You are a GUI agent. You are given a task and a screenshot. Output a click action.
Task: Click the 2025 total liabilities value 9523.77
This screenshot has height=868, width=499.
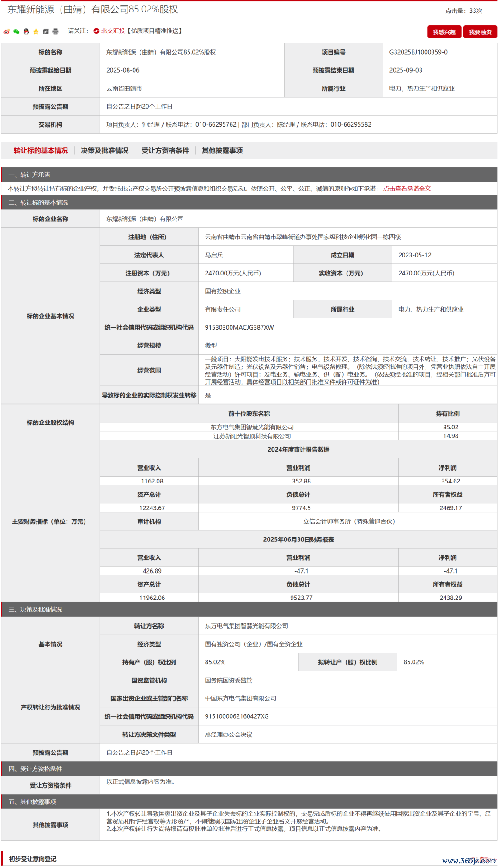point(301,598)
